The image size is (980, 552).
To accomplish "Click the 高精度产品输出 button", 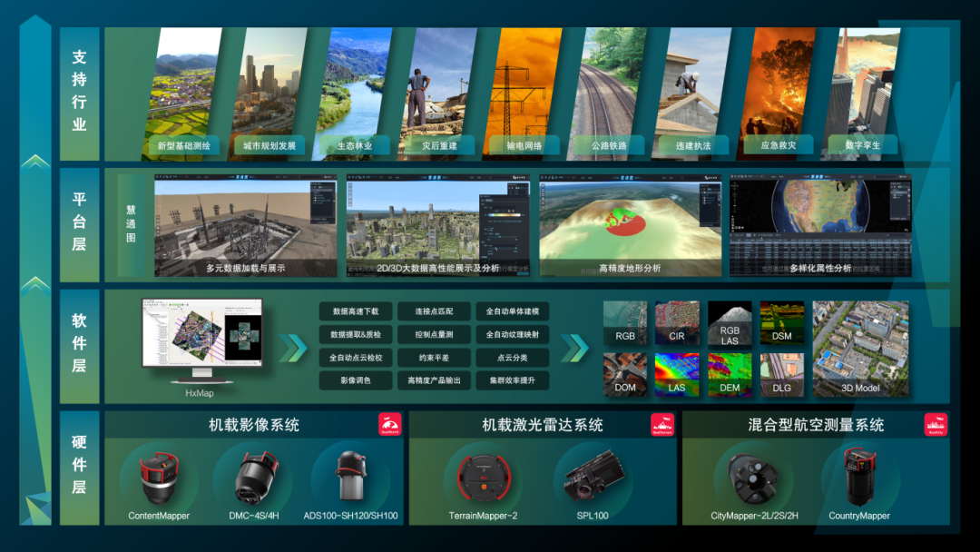I will tap(435, 380).
